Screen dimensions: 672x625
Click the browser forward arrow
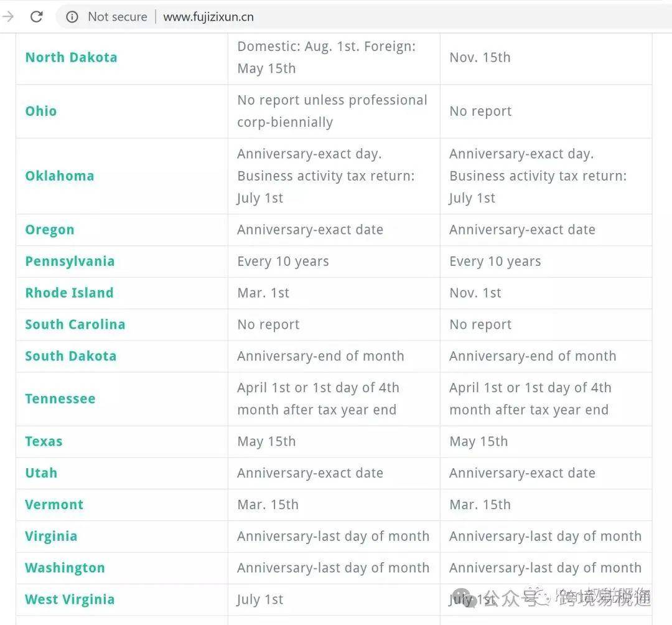7,17
